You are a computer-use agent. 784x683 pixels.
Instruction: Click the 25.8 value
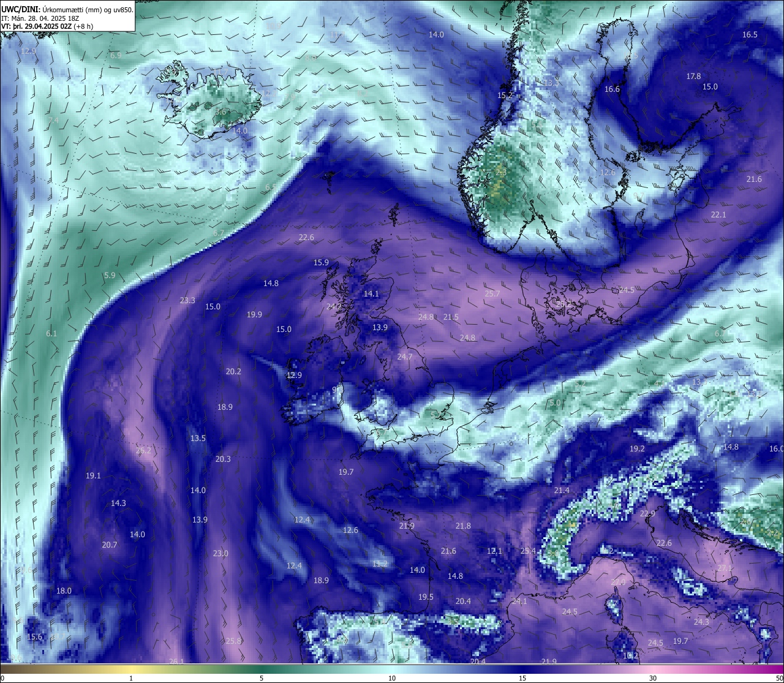pyautogui.click(x=233, y=641)
